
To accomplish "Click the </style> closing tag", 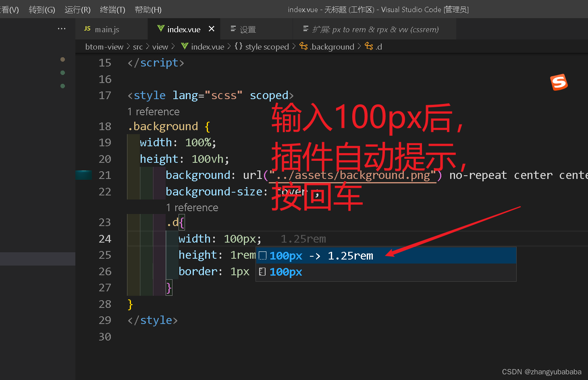I will point(153,320).
